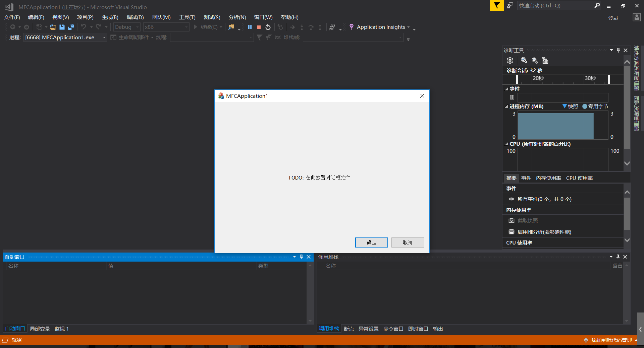Save the current file
Image resolution: width=644 pixels, height=348 pixels.
click(x=62, y=27)
